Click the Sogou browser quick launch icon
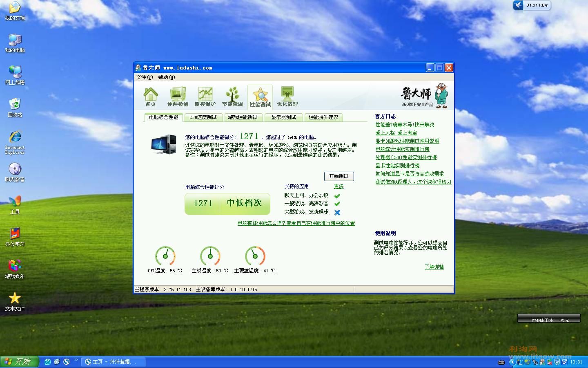 [66, 362]
